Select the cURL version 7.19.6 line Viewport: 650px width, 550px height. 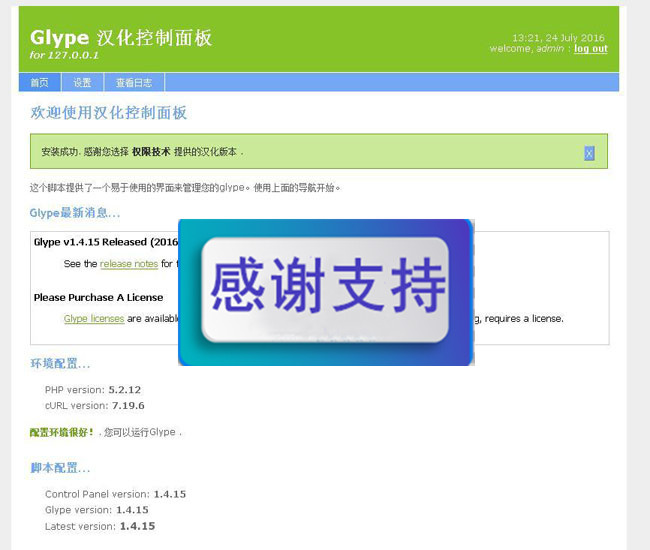click(x=95, y=405)
